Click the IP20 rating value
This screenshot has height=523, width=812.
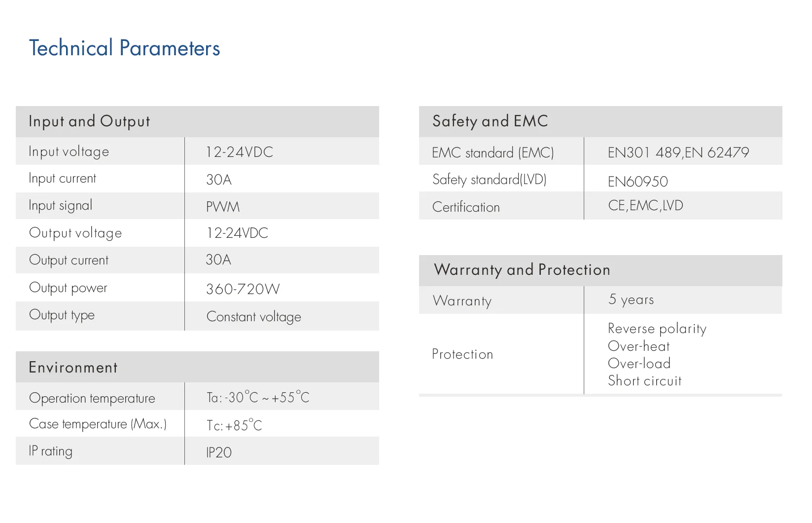[x=218, y=452]
